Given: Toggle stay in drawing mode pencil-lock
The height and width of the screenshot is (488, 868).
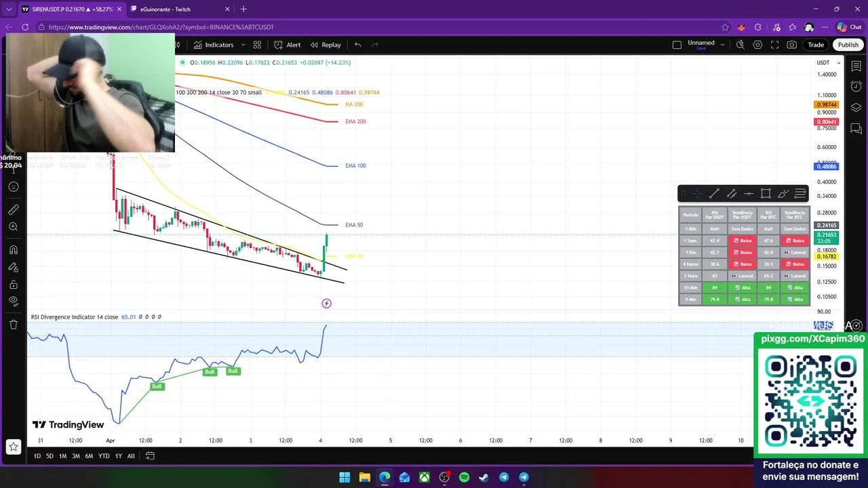Looking at the screenshot, I should (x=13, y=267).
